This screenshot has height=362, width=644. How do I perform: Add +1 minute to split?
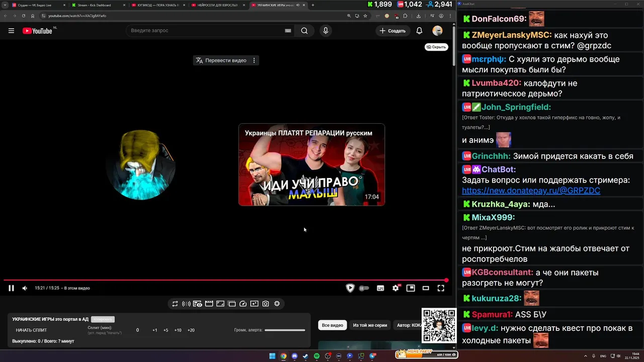[x=154, y=330]
